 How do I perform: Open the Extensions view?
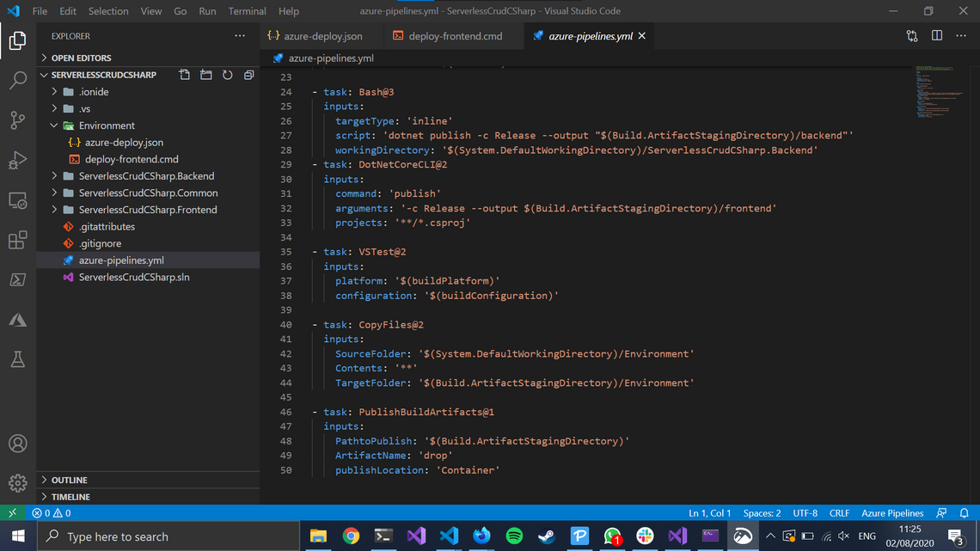pyautogui.click(x=17, y=241)
